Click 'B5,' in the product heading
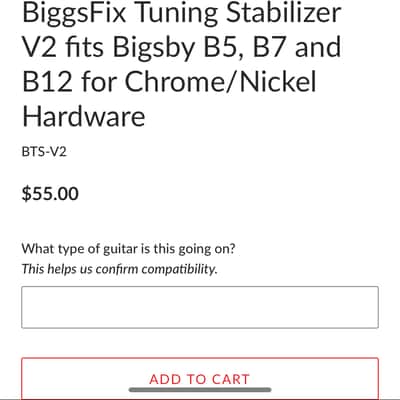The height and width of the screenshot is (400, 400). tap(222, 48)
